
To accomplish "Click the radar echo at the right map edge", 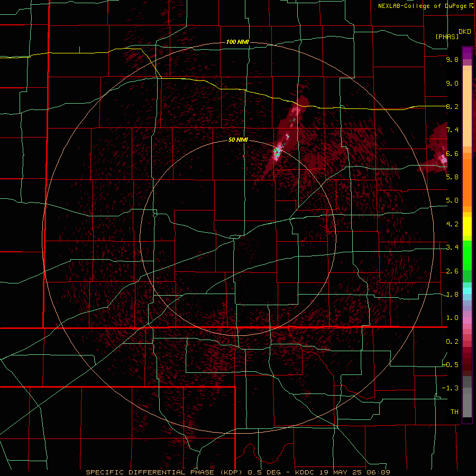I will coord(437,149).
